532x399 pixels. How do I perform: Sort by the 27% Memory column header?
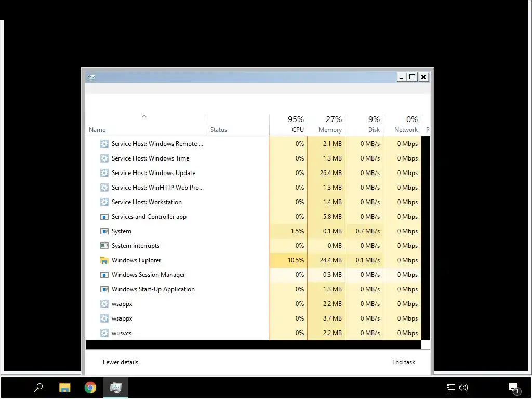pyautogui.click(x=326, y=125)
